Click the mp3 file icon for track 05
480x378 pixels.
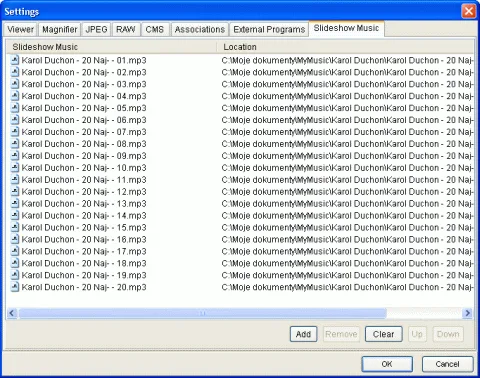tap(15, 108)
